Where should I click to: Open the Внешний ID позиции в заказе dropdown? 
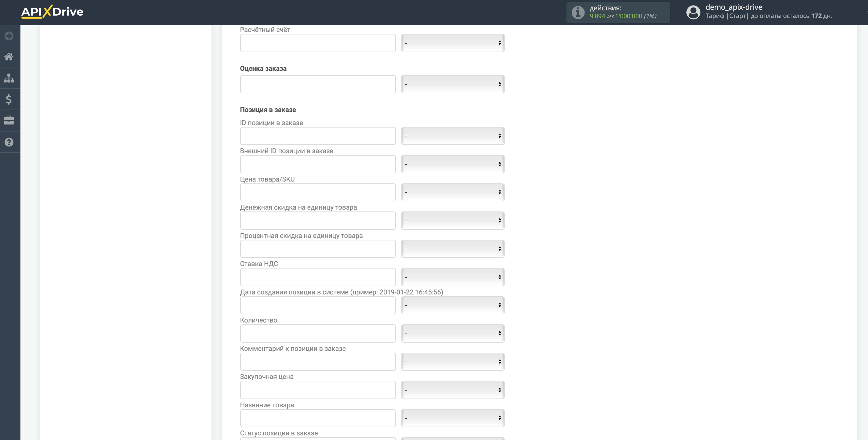pyautogui.click(x=453, y=164)
